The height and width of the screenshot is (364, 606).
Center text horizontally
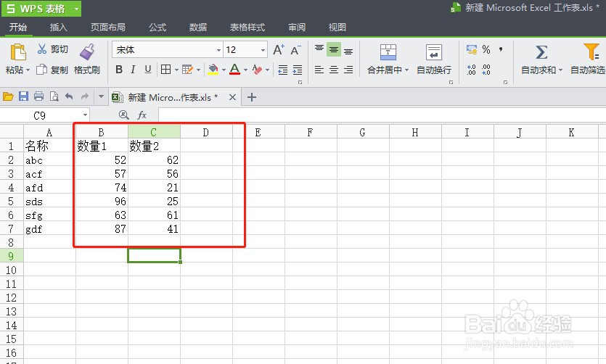[x=334, y=70]
